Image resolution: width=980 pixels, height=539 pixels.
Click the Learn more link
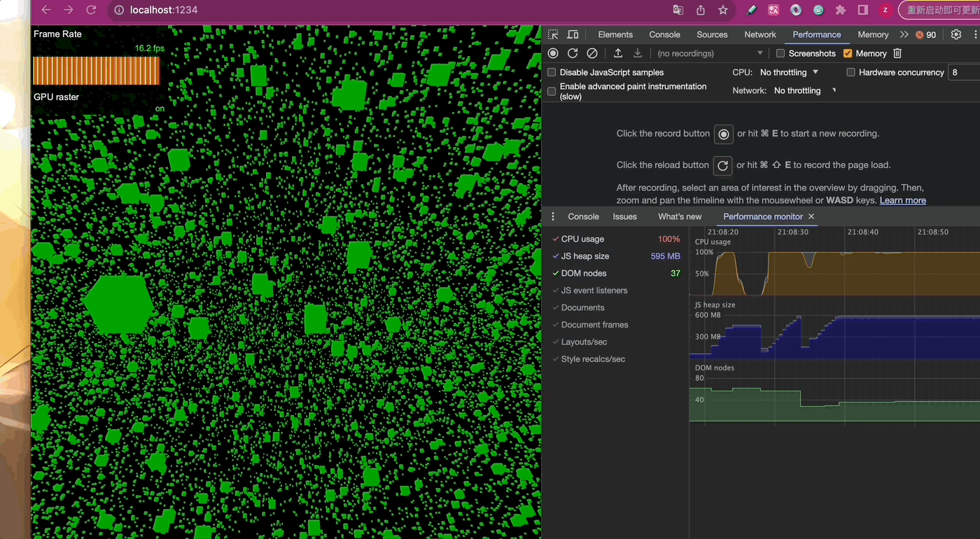(902, 200)
